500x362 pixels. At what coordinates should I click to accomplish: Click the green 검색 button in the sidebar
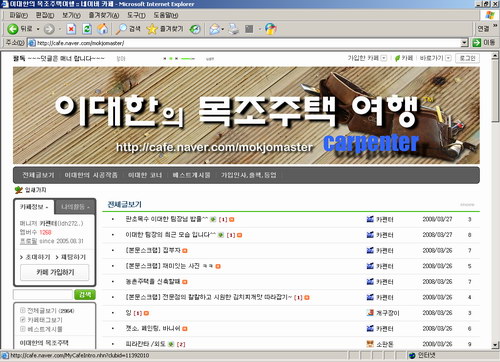click(x=85, y=295)
